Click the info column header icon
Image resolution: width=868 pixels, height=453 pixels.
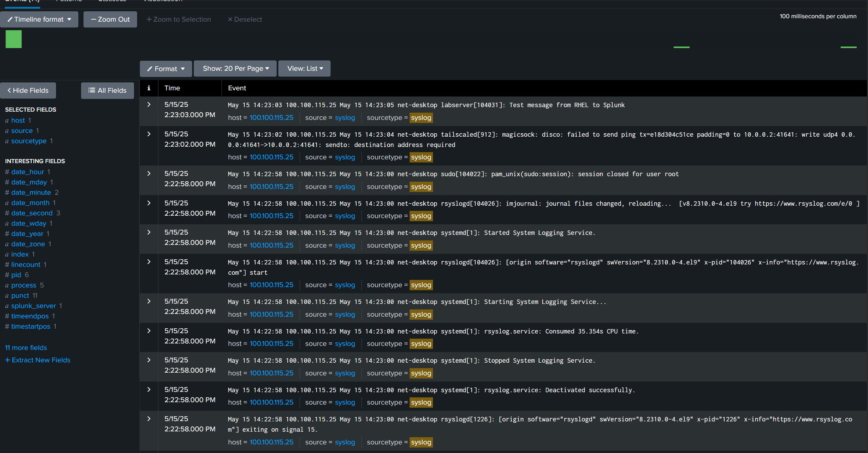coord(149,88)
